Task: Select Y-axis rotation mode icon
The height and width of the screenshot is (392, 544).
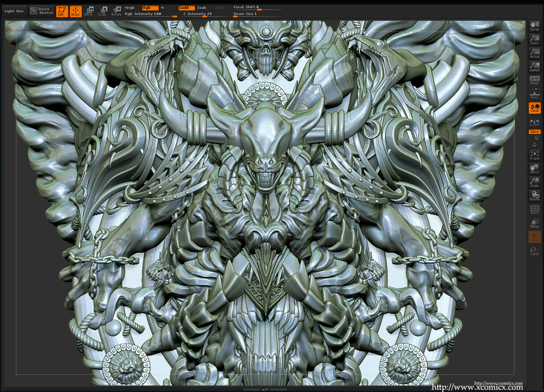Action: 535,145
